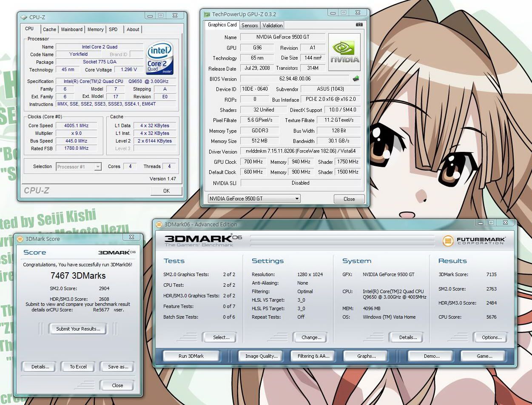Screen dimensions: 532x405
Task: Click the CPU-Z title bar icon
Action: tap(24, 17)
